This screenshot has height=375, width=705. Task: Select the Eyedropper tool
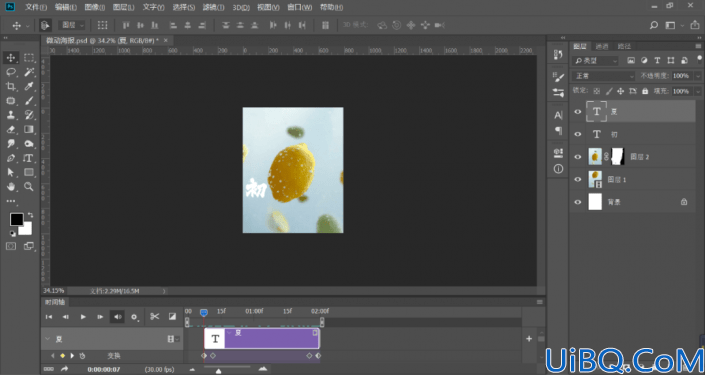(x=29, y=86)
